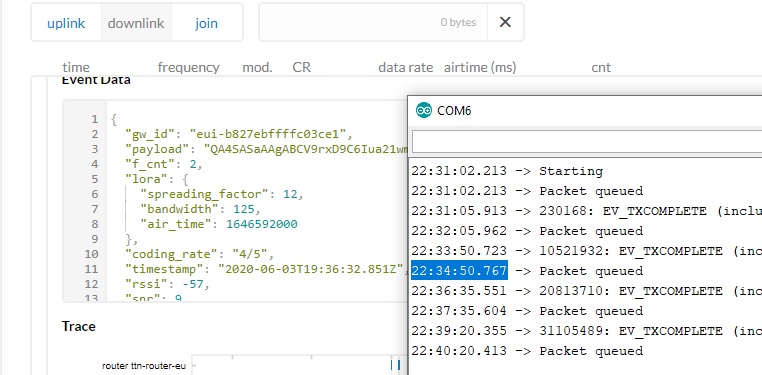Click the 10521932: EV_TXCOMPLETE log line

587,251
